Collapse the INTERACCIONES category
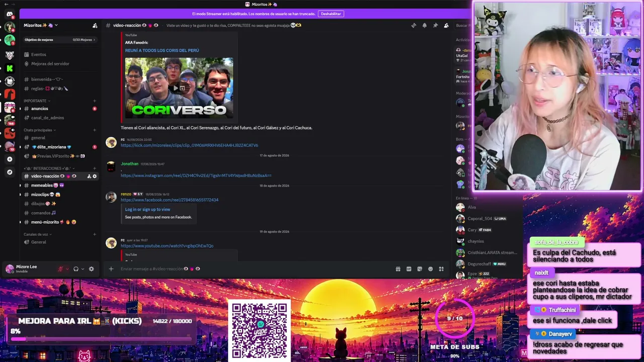Screen dimensions: 644x362 click(x=49, y=168)
